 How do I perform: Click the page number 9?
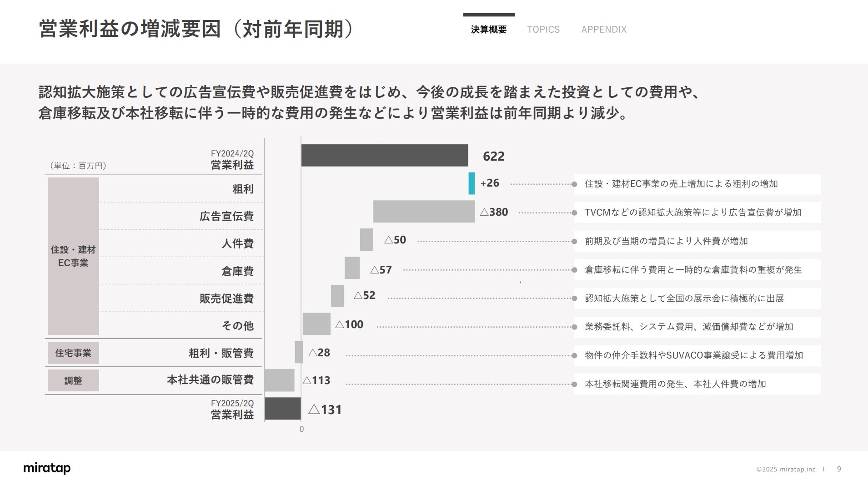pyautogui.click(x=839, y=469)
